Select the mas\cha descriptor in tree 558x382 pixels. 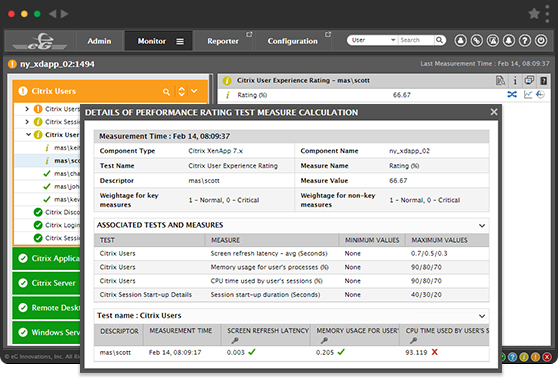[67, 174]
